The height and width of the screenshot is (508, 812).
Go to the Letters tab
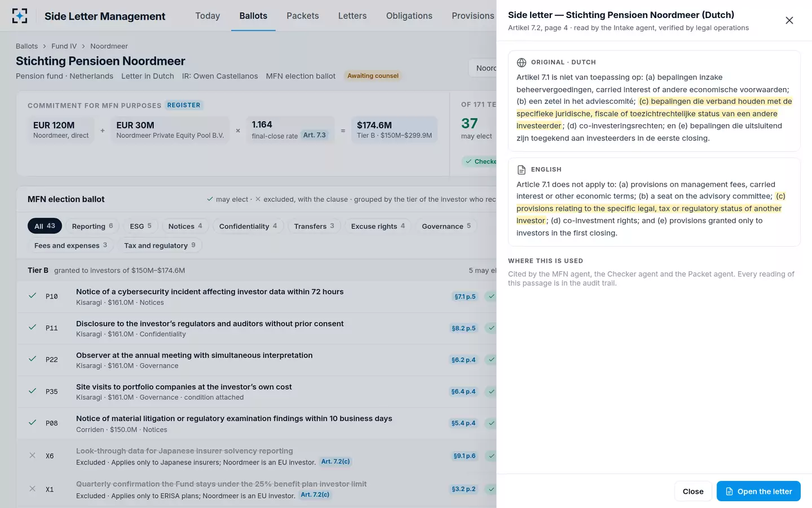pyautogui.click(x=352, y=16)
